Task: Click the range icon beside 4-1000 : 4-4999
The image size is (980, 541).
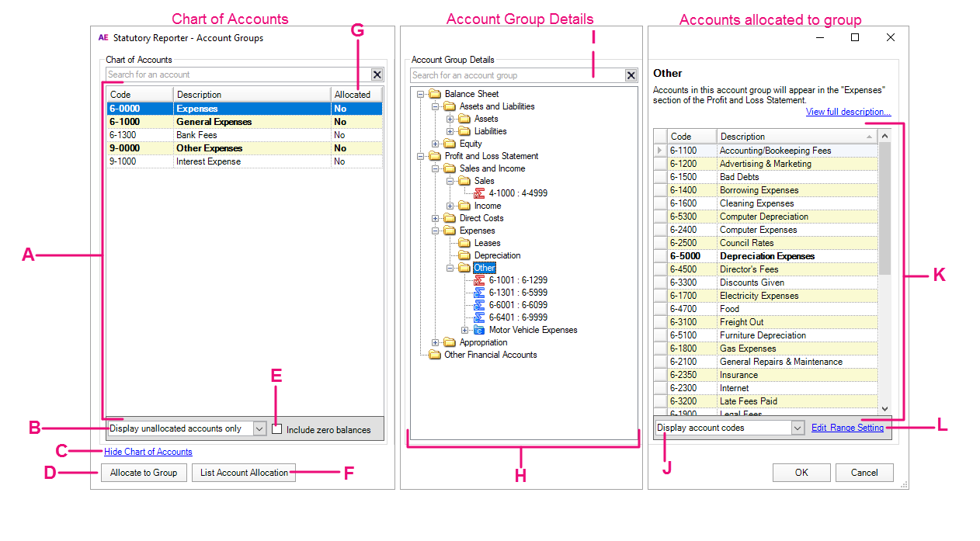Action: pyautogui.click(x=479, y=193)
